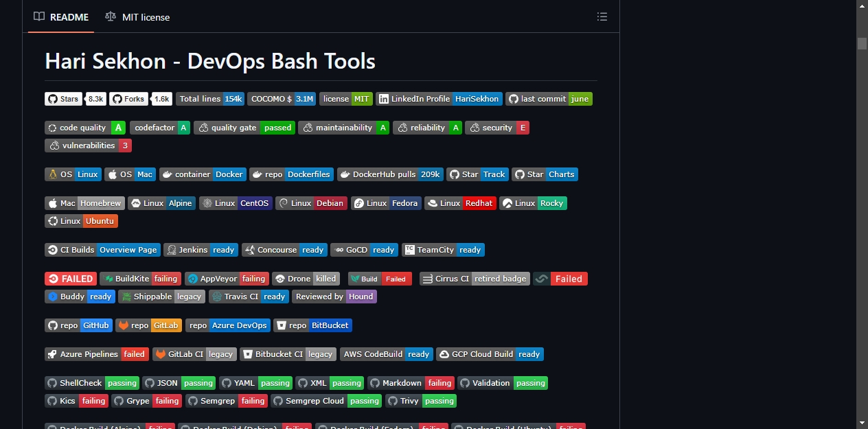Click the license MIT badge

346,99
